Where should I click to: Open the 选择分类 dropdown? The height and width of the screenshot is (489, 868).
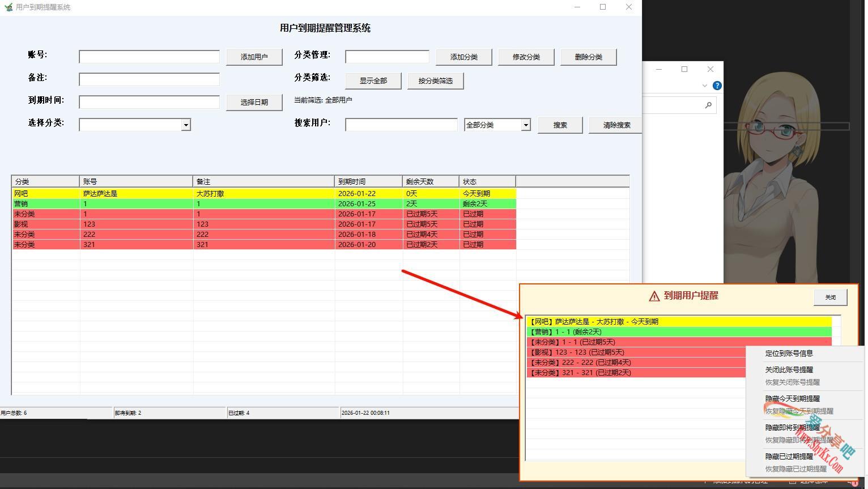click(x=186, y=125)
